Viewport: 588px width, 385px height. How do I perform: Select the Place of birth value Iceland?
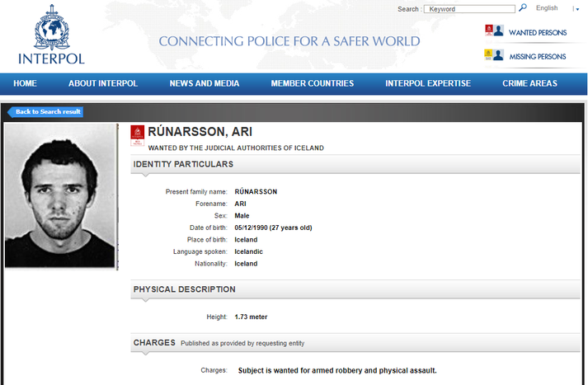point(246,240)
